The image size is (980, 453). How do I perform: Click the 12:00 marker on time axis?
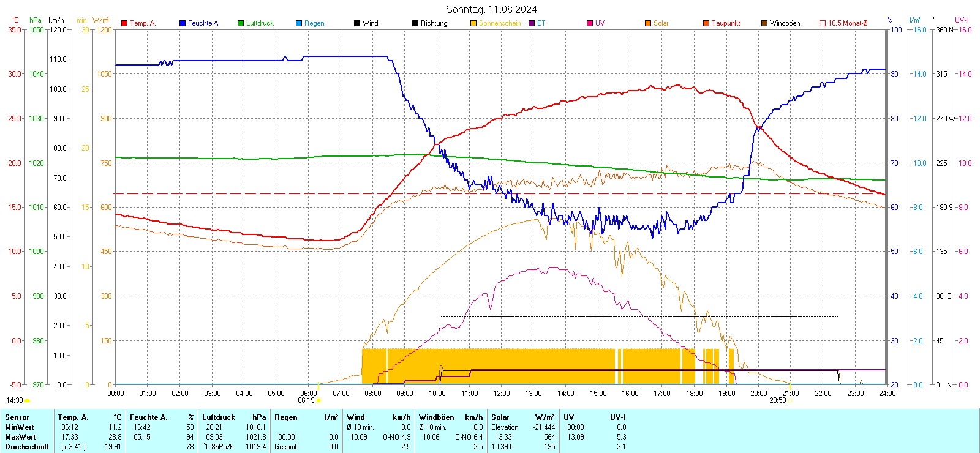pos(501,393)
